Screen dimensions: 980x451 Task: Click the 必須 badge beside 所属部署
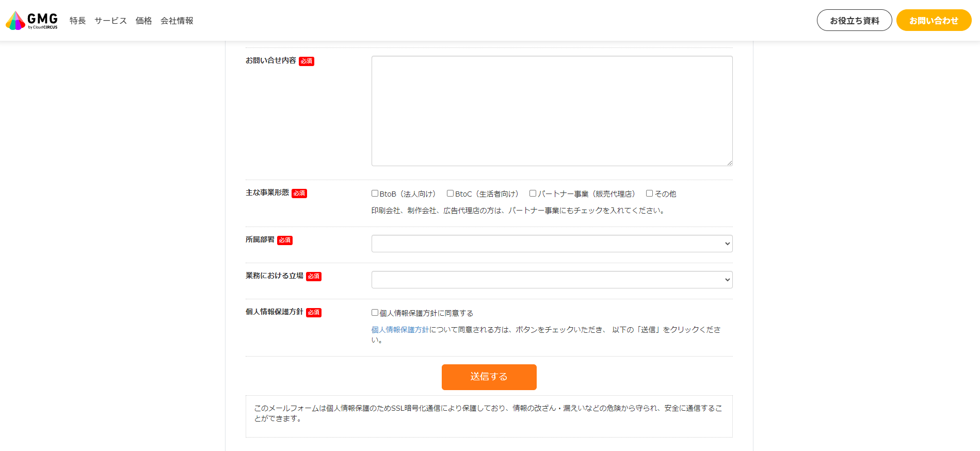[285, 240]
